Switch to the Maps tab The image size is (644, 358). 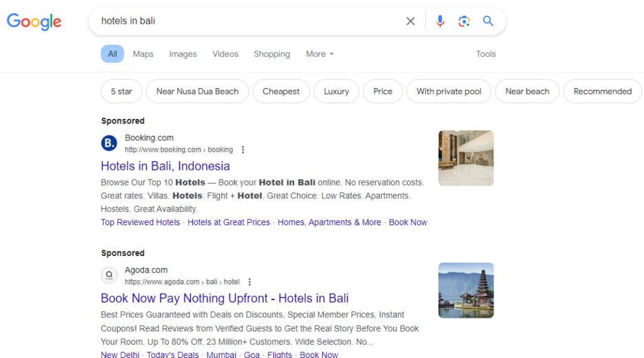click(x=143, y=54)
